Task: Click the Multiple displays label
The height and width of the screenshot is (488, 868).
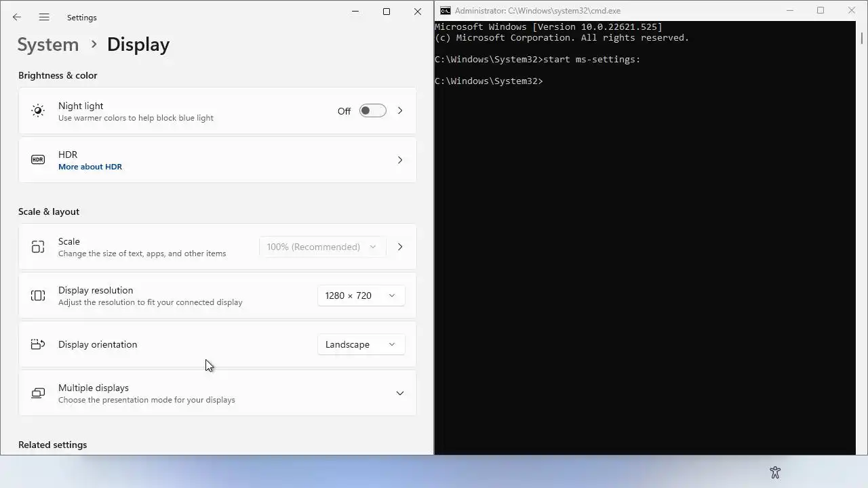Action: (x=94, y=388)
